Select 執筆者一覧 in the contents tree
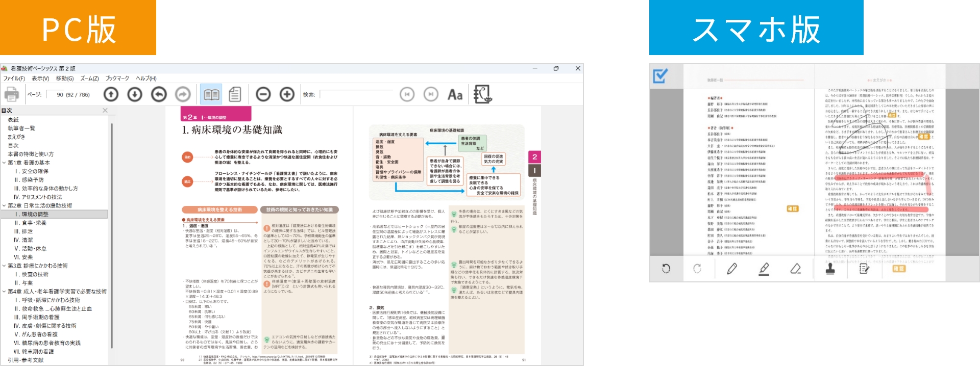980x366 pixels. (21, 128)
